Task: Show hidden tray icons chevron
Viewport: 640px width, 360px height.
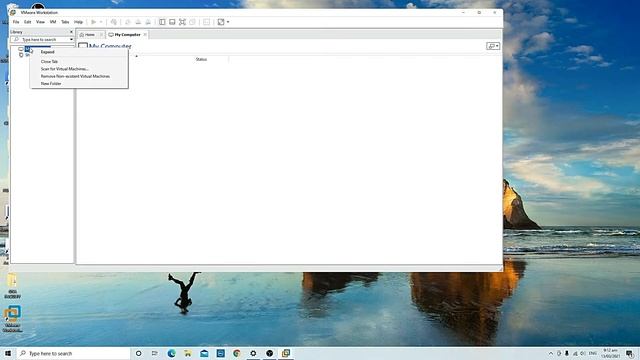Action: [551, 353]
